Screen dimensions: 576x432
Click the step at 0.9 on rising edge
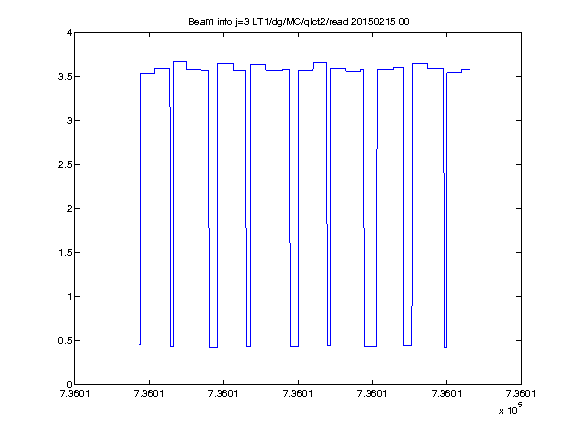point(412,306)
